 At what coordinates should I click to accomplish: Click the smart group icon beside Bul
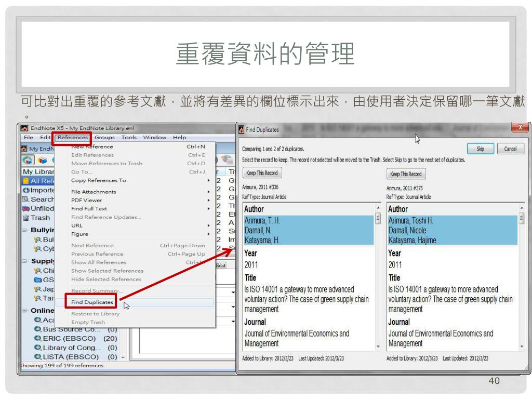click(x=38, y=240)
